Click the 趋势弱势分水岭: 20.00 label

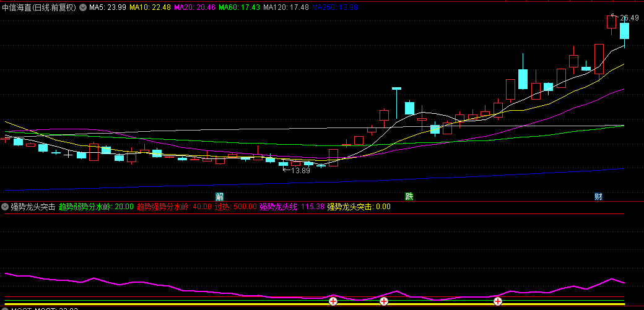(97, 207)
